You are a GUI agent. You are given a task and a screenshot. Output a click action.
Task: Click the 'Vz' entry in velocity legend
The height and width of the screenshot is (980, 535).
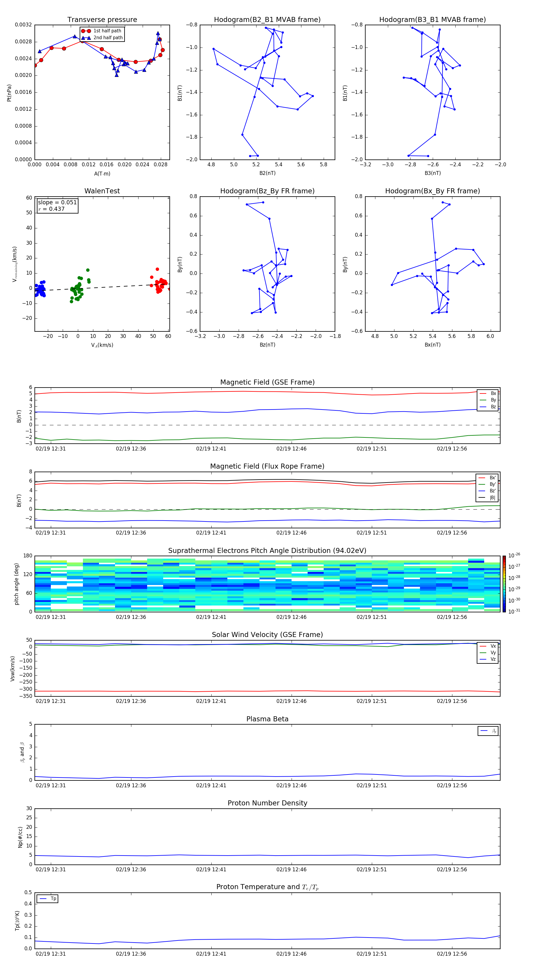(x=488, y=659)
